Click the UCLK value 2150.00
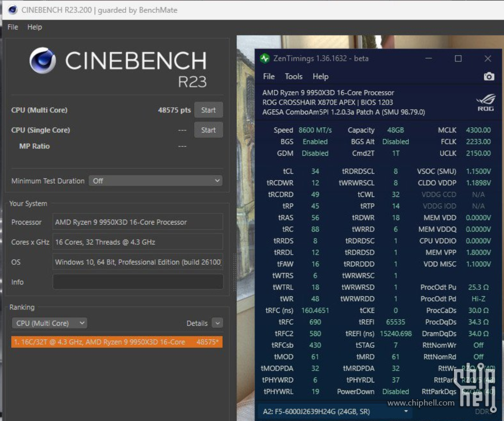This screenshot has width=504, height=421. 478,153
